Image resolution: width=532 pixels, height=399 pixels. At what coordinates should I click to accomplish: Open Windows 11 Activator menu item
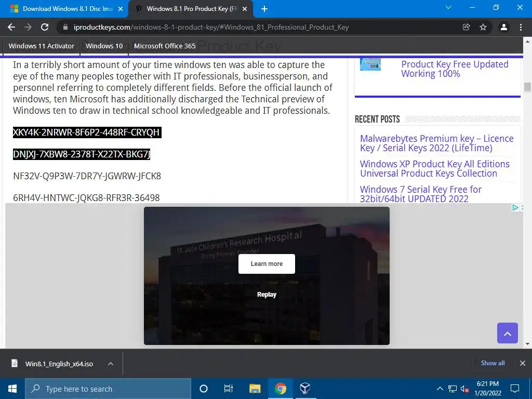point(42,46)
